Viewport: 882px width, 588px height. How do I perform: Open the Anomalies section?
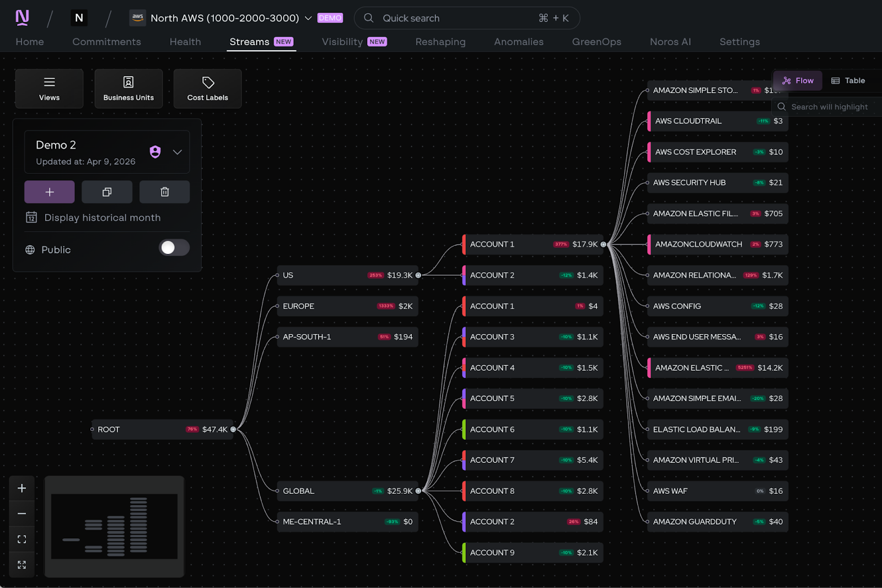pyautogui.click(x=518, y=41)
